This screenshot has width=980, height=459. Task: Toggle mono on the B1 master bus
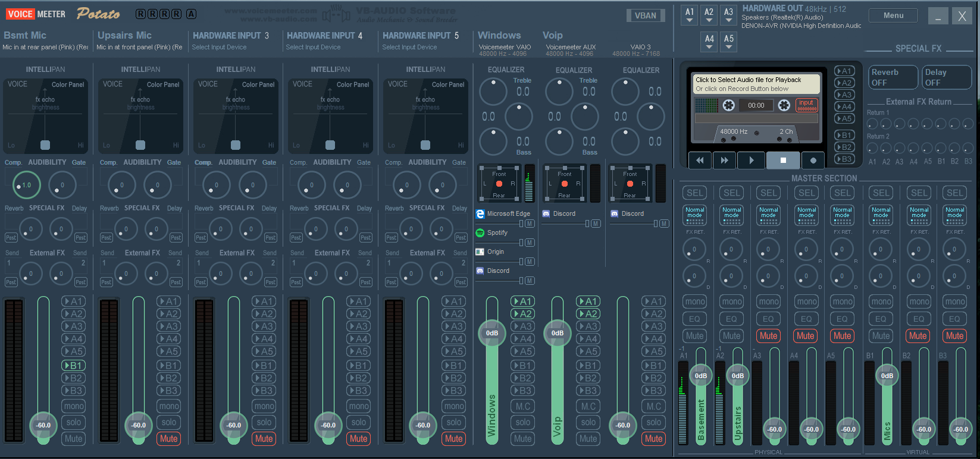(881, 301)
